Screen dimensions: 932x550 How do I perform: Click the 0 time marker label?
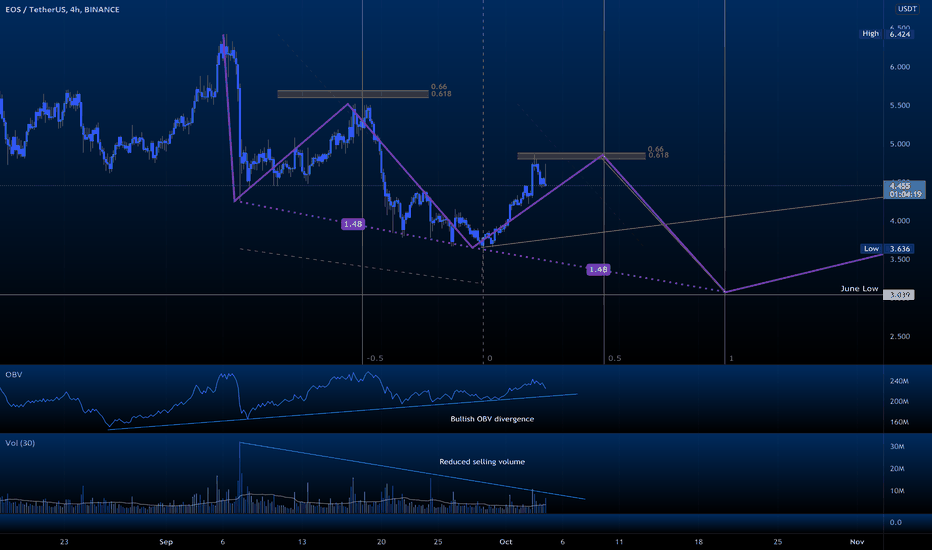click(490, 358)
